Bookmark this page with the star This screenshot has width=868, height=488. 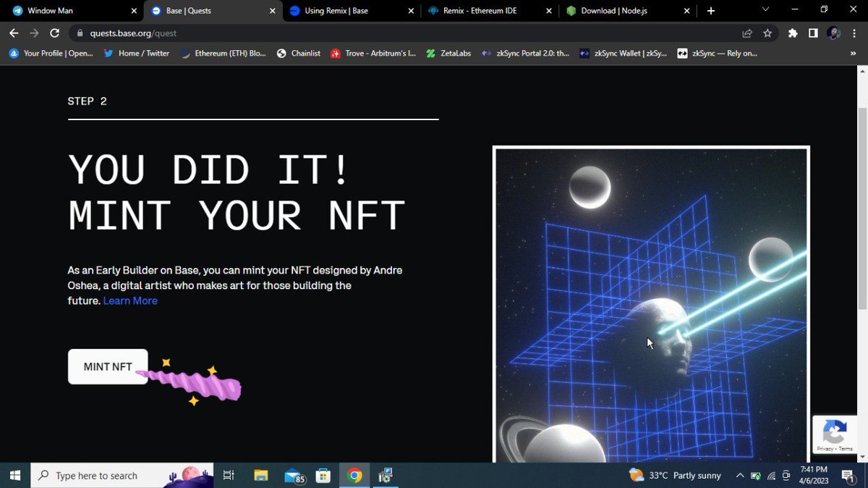click(767, 33)
